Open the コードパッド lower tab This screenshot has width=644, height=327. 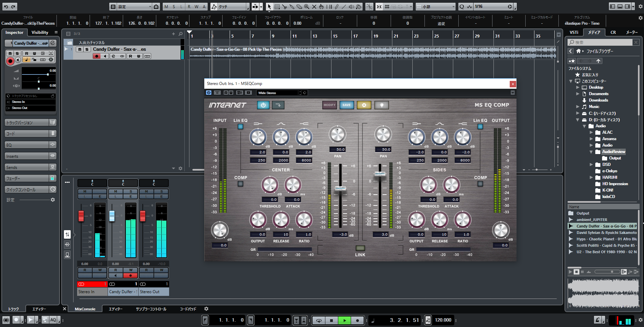tap(188, 309)
